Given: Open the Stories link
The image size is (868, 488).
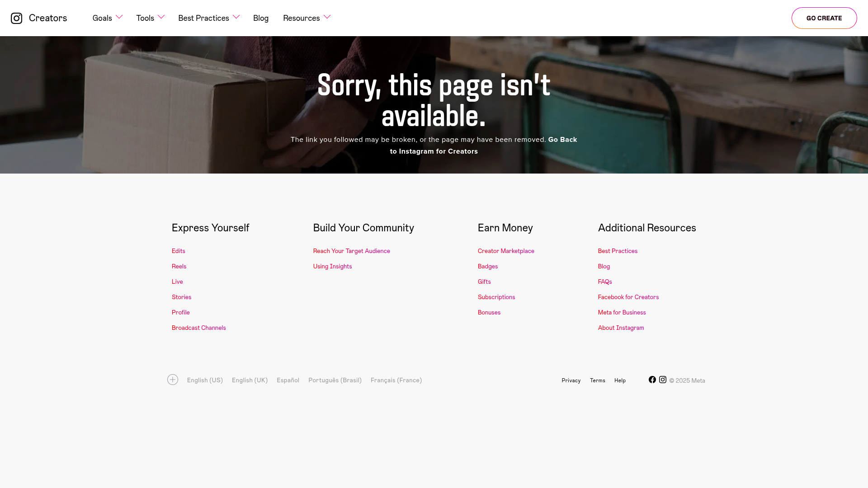Looking at the screenshot, I should (181, 297).
